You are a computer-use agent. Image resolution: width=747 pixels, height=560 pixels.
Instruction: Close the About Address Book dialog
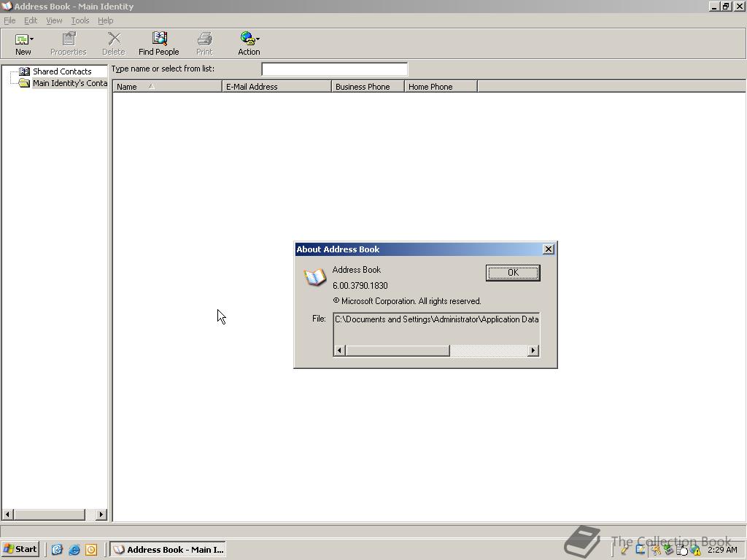(549, 249)
